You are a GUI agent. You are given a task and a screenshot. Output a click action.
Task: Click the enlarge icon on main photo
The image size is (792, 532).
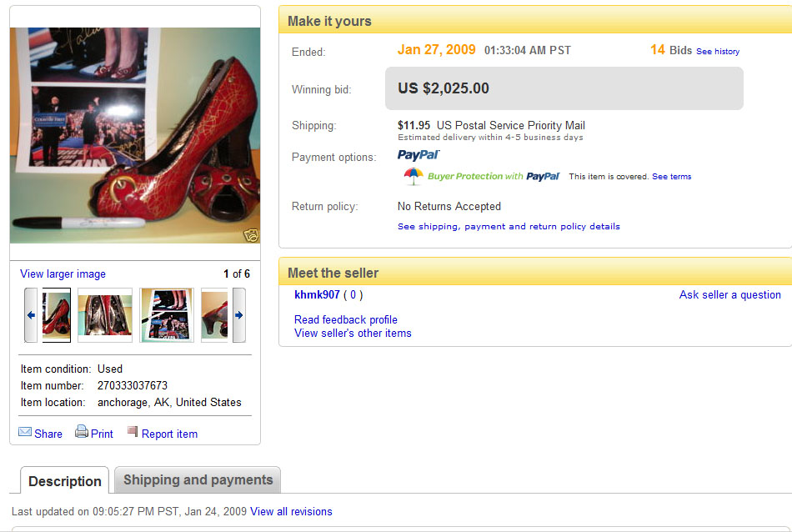pyautogui.click(x=251, y=235)
